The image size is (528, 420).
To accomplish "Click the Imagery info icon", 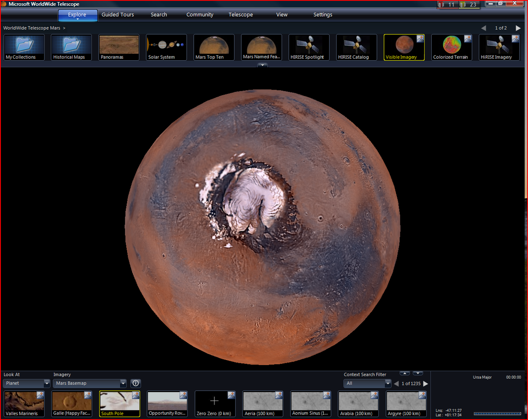I will click(x=136, y=383).
